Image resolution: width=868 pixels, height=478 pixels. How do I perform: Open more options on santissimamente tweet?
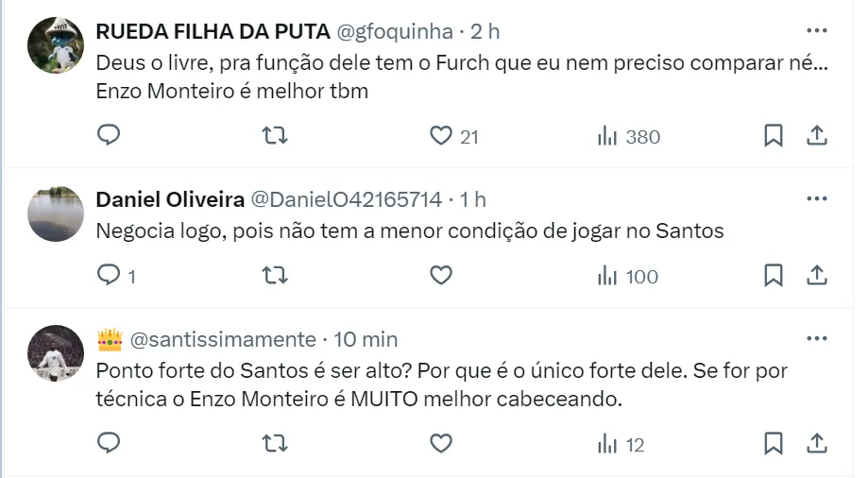[816, 338]
